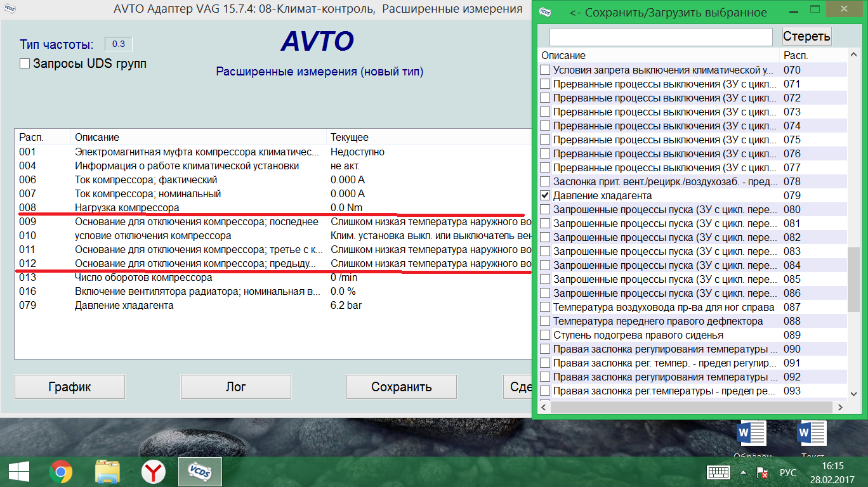This screenshot has height=487, width=868.
Task: Click the VCDS taskbar application icon
Action: (x=200, y=472)
